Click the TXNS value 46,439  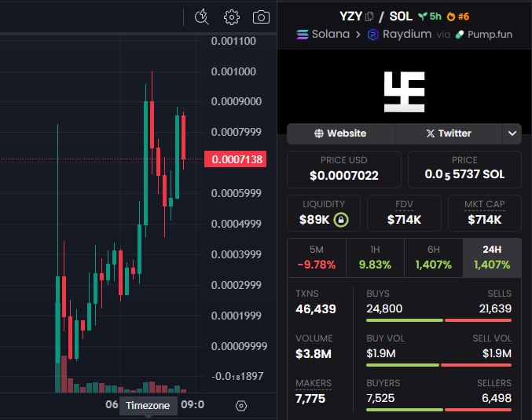coord(316,309)
